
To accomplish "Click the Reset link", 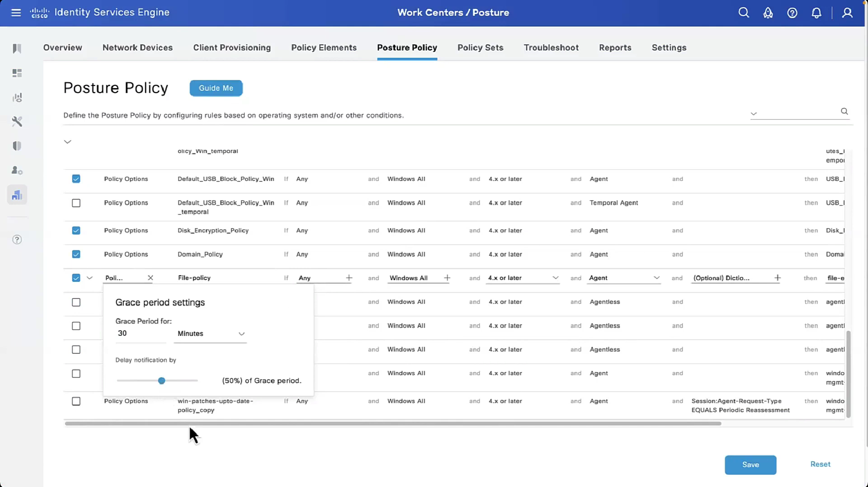I will (x=820, y=464).
